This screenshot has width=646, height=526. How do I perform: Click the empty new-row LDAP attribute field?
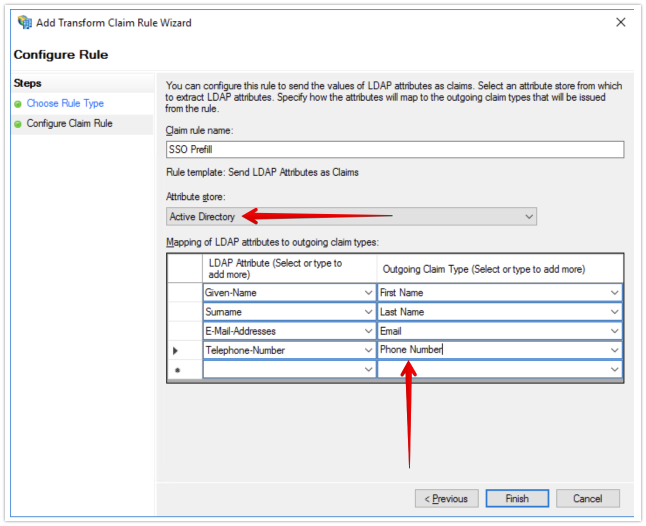click(x=281, y=369)
